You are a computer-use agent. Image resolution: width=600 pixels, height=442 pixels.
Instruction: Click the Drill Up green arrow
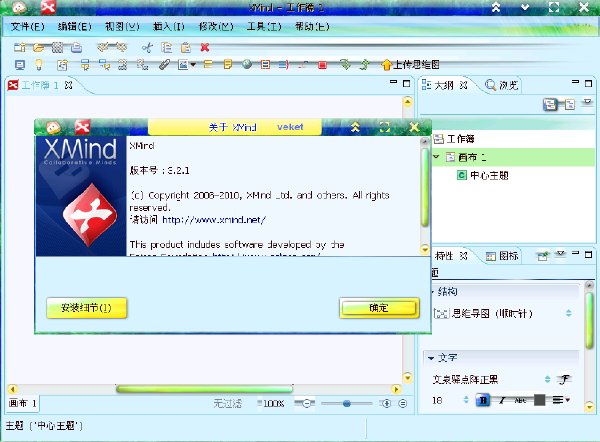[365, 65]
